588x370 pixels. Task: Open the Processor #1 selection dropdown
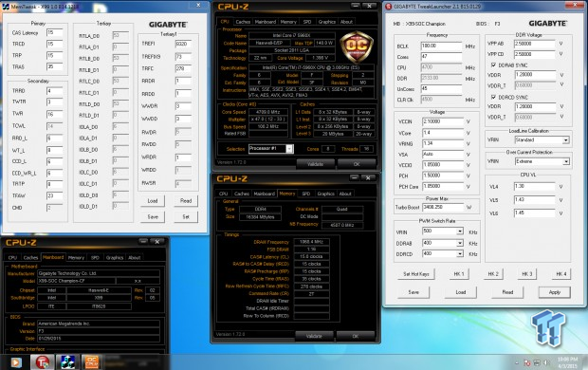(x=289, y=149)
